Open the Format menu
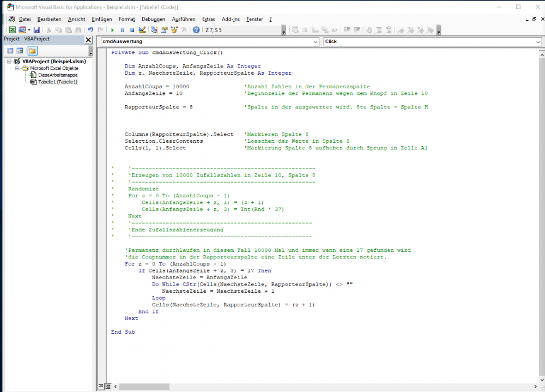545x392 pixels. click(127, 19)
